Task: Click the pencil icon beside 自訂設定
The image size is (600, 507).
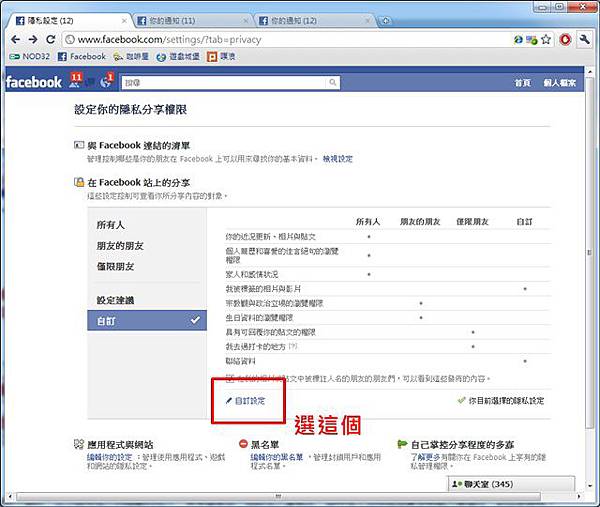Action: click(x=229, y=401)
